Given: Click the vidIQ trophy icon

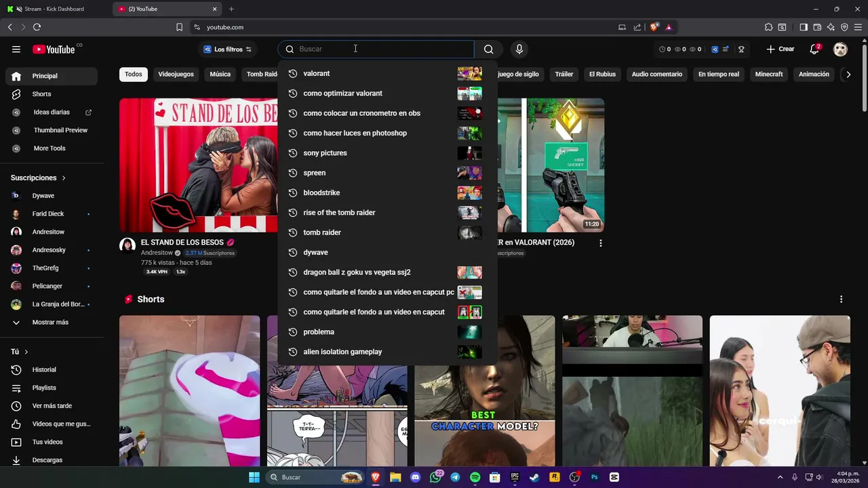Looking at the screenshot, I should click(x=741, y=49).
